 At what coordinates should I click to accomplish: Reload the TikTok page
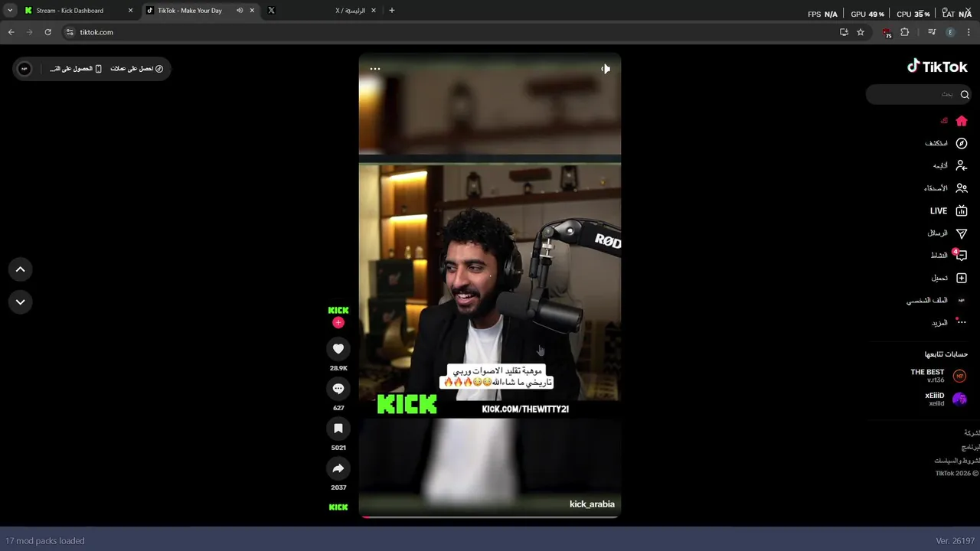click(47, 32)
